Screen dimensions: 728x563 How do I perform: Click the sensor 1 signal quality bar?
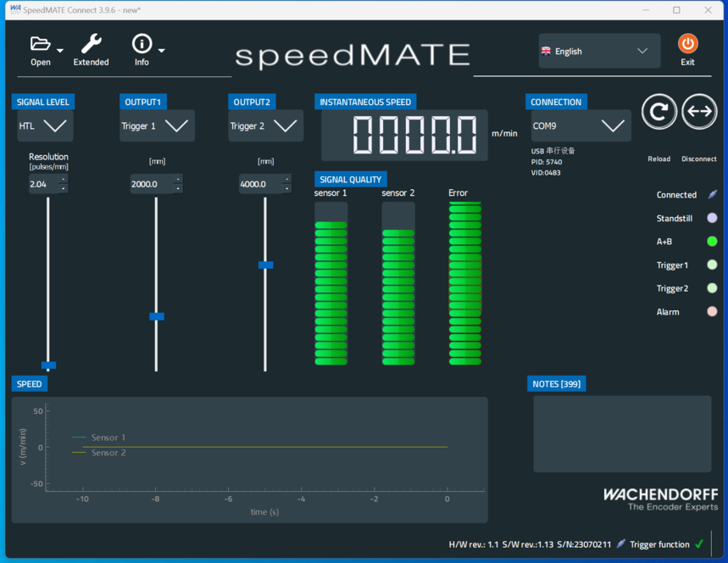click(x=331, y=283)
